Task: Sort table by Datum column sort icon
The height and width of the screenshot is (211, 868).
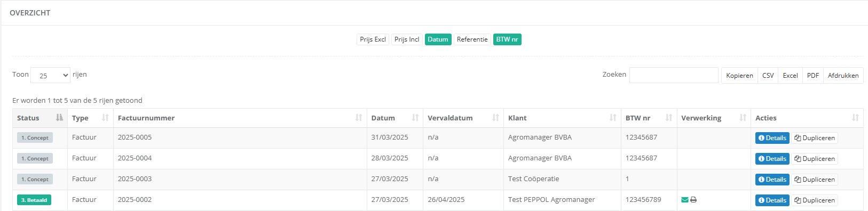Action: coord(415,118)
